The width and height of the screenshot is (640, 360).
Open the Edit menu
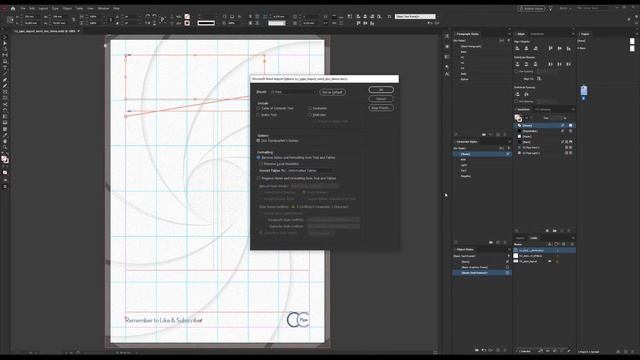tap(32, 8)
